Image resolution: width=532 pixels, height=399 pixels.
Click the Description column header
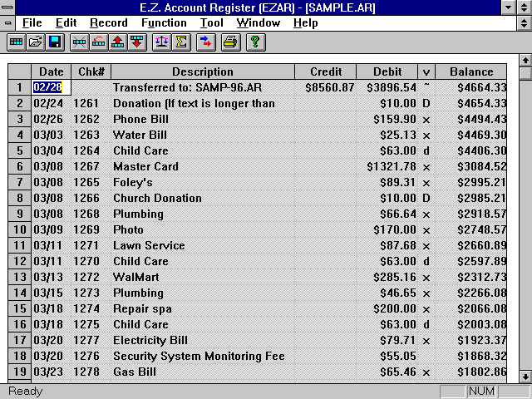pos(202,71)
